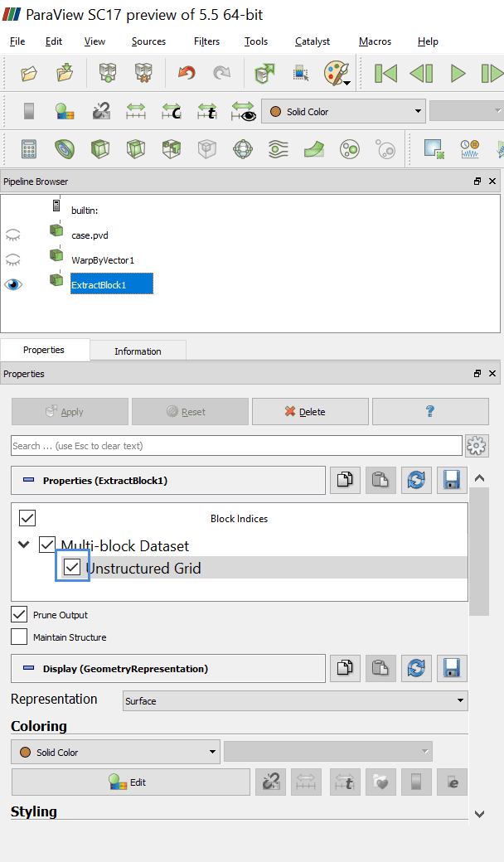Click the Stream Tracer filter icon
The width and height of the screenshot is (504, 862).
coord(278,149)
